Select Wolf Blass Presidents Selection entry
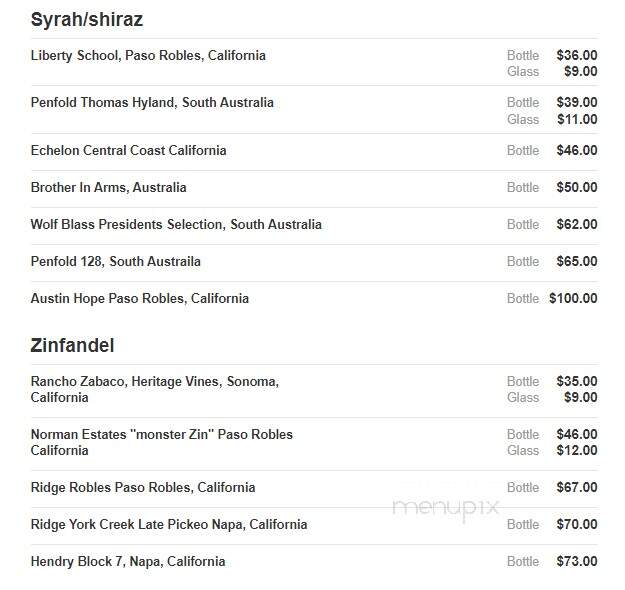The height and width of the screenshot is (590, 625). point(176,224)
